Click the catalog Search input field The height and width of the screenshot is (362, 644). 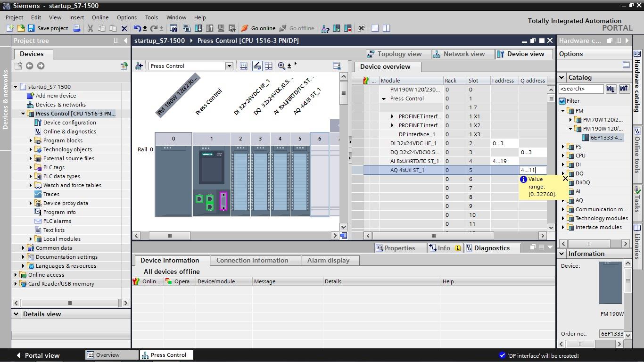click(x=581, y=89)
